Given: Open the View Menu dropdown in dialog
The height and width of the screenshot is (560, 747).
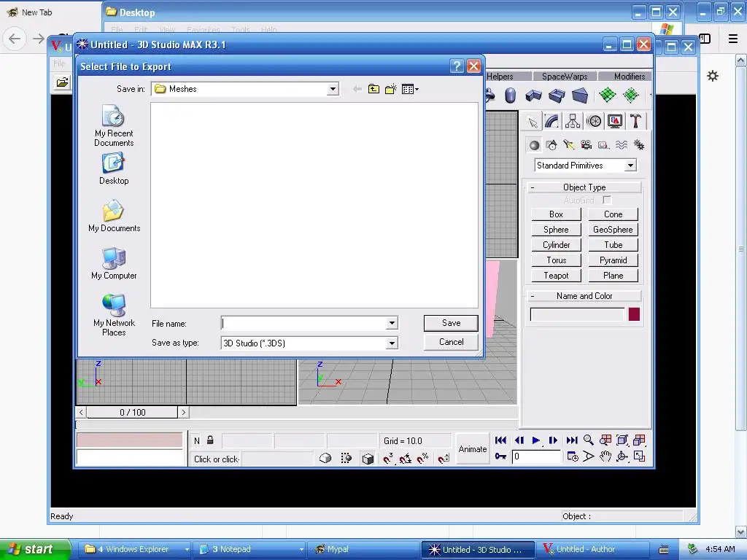Looking at the screenshot, I should [410, 89].
